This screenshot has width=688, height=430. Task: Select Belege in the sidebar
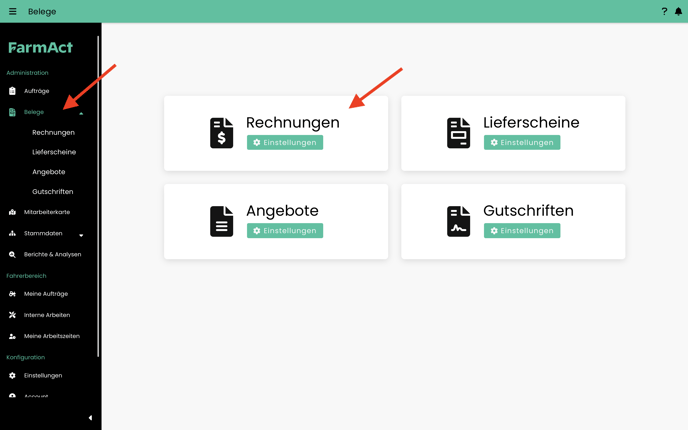pyautogui.click(x=34, y=112)
